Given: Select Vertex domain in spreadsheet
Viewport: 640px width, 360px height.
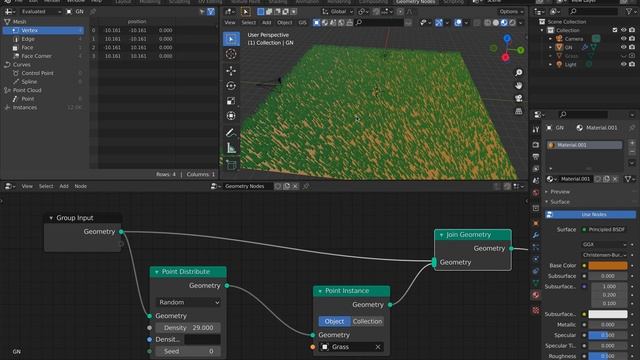Looking at the screenshot, I should pos(44,30).
